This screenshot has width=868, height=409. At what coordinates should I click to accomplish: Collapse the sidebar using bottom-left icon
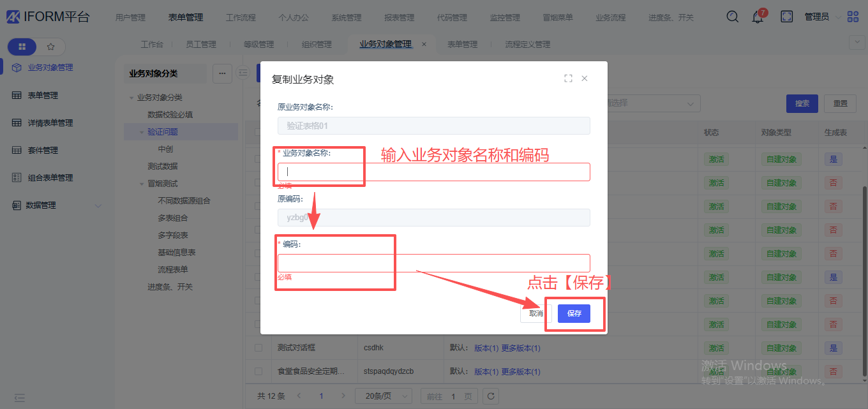pos(20,398)
